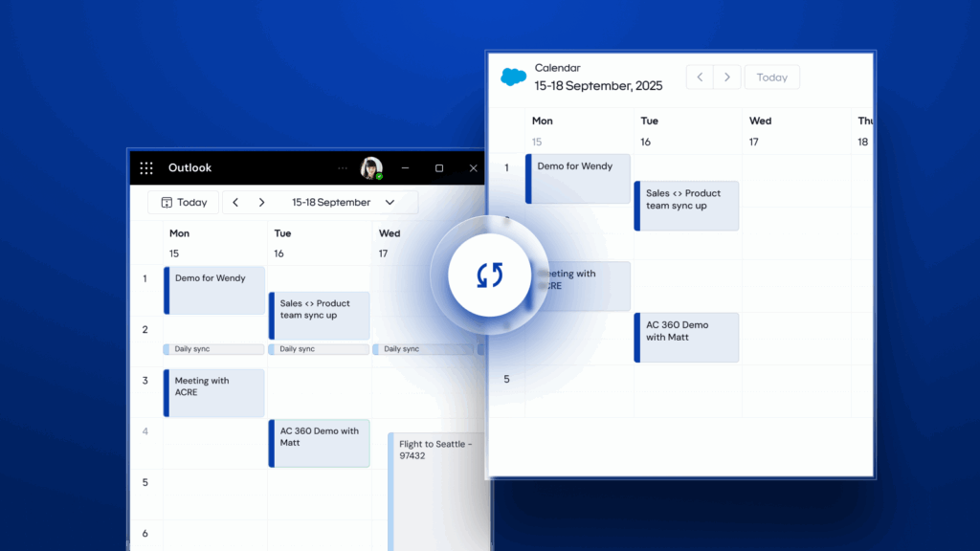Screen dimensions: 980x551
Task: Select Monday's Daily sync all-day event
Action: [212, 349]
